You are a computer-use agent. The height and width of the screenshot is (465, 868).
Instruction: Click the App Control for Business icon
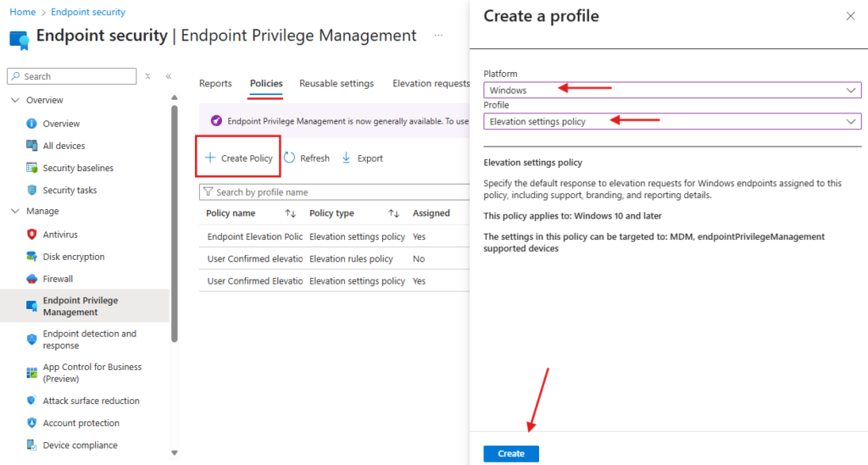pos(31,373)
